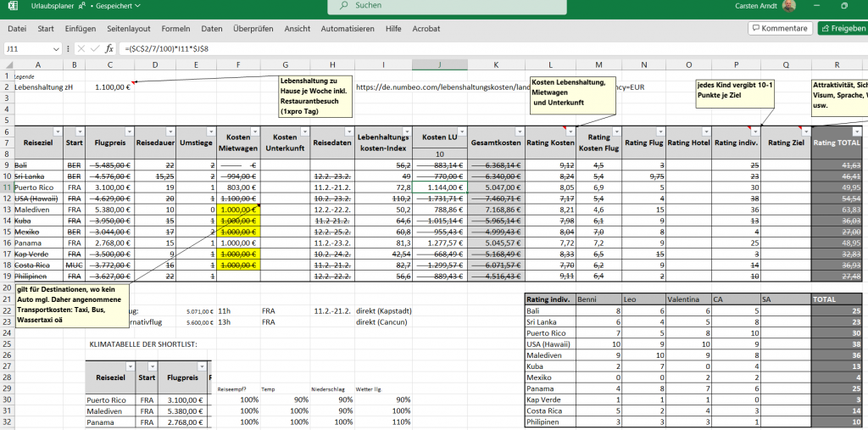868x430 pixels.
Task: Click the confirm formula checkmark icon
Action: tap(94, 48)
